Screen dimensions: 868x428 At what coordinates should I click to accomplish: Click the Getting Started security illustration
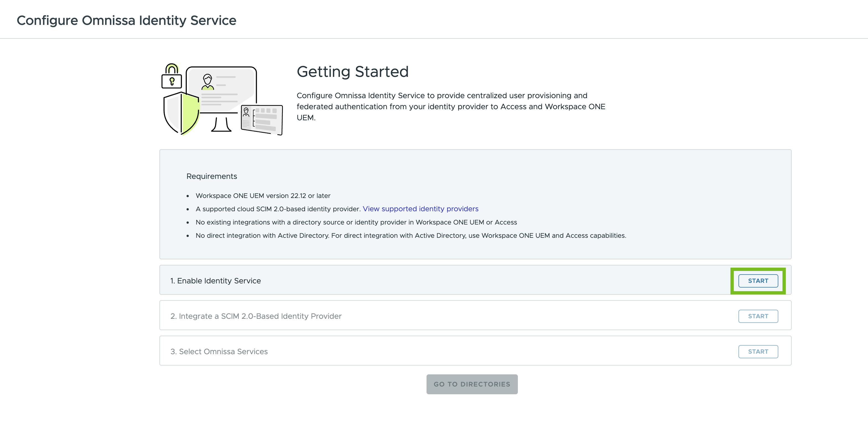(x=222, y=99)
